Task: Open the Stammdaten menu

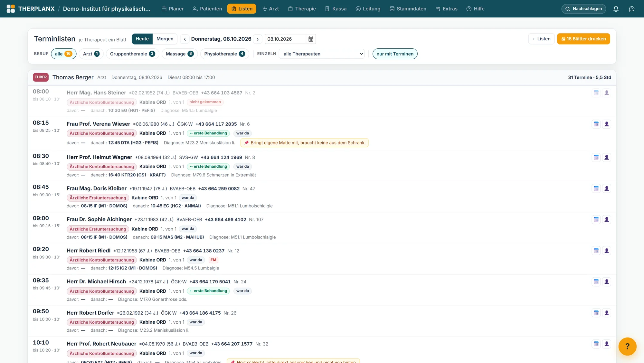Action: (408, 9)
